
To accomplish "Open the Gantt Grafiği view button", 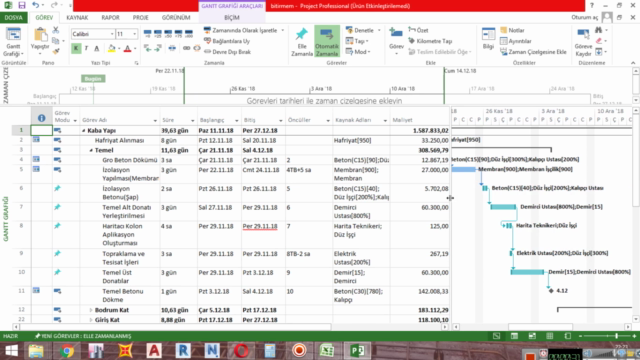I will point(13,42).
